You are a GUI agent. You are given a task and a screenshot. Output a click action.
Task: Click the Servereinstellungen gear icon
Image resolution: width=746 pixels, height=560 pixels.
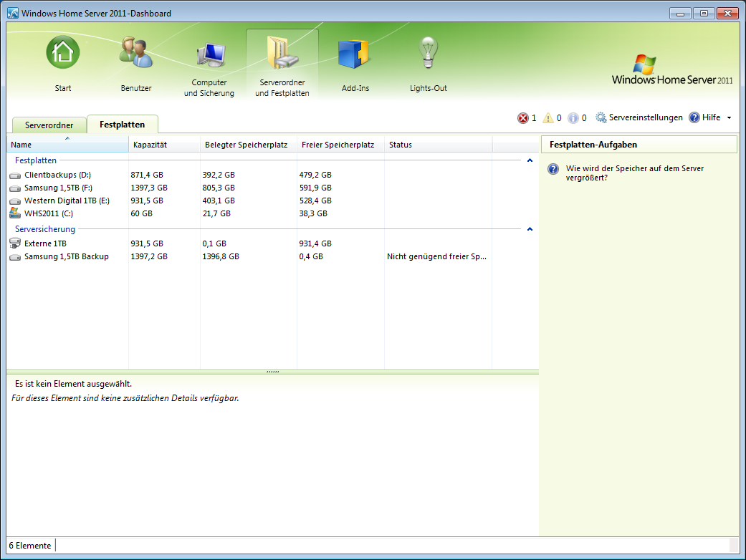tap(601, 117)
